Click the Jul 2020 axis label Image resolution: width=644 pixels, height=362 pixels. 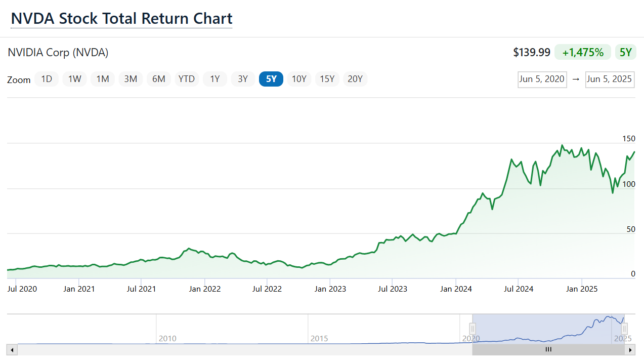pyautogui.click(x=22, y=289)
